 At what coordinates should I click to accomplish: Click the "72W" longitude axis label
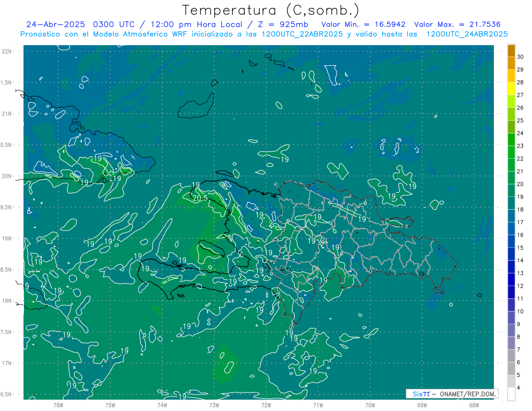point(266,405)
